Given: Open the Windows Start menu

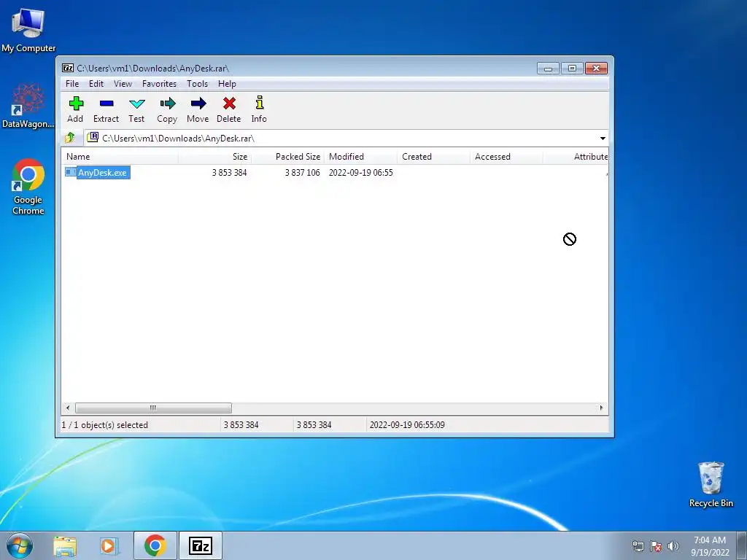Looking at the screenshot, I should click(x=20, y=545).
